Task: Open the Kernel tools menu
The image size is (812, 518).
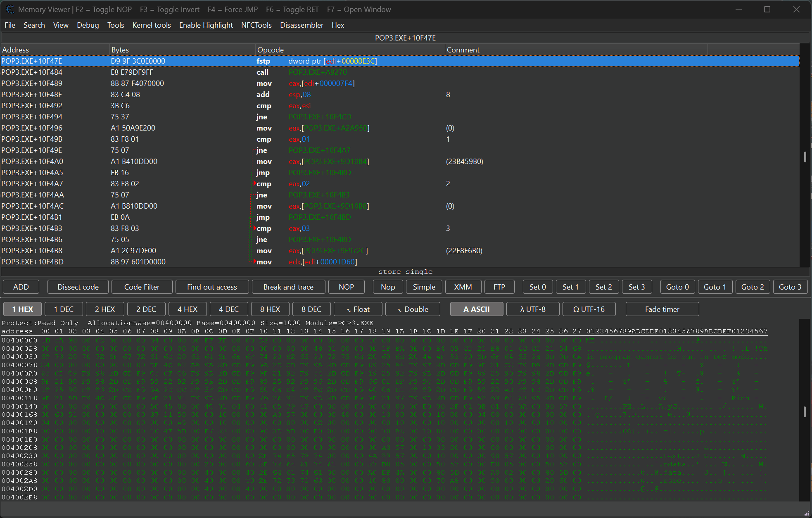Action: click(x=152, y=25)
